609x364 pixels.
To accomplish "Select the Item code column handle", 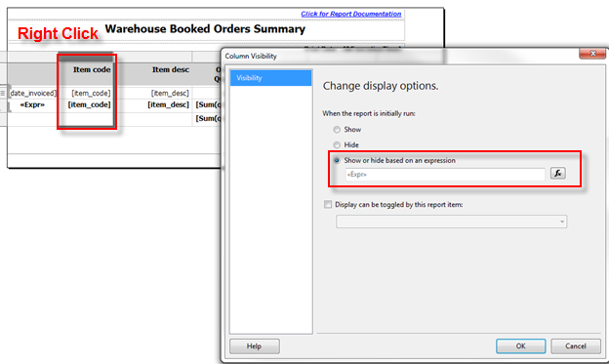I will [86, 58].
